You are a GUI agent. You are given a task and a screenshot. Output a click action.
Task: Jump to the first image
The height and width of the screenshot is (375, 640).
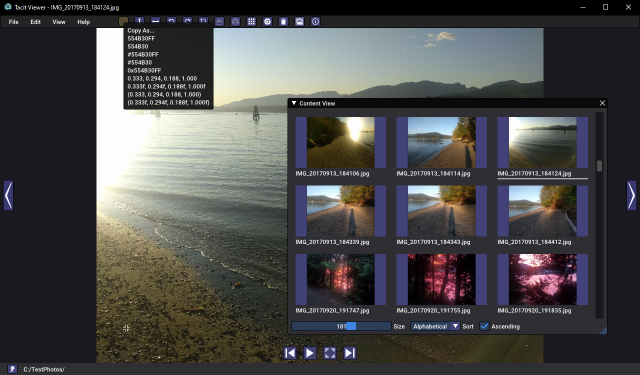[290, 353]
